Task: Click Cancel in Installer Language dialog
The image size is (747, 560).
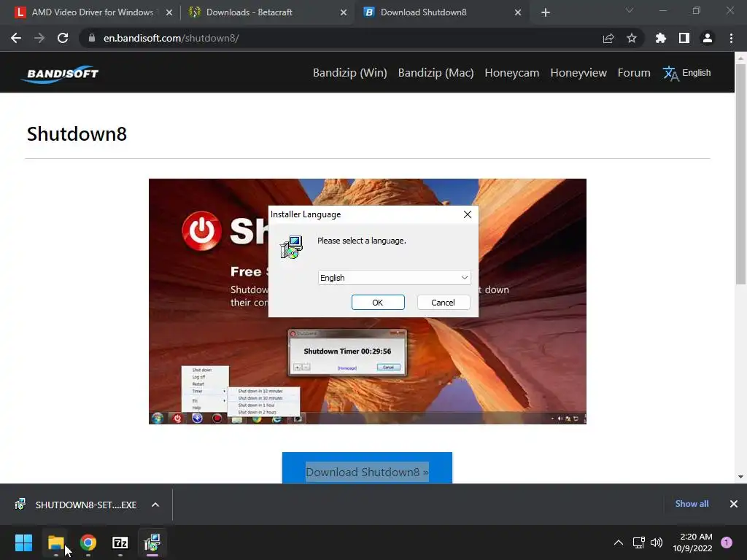Action: tap(443, 303)
